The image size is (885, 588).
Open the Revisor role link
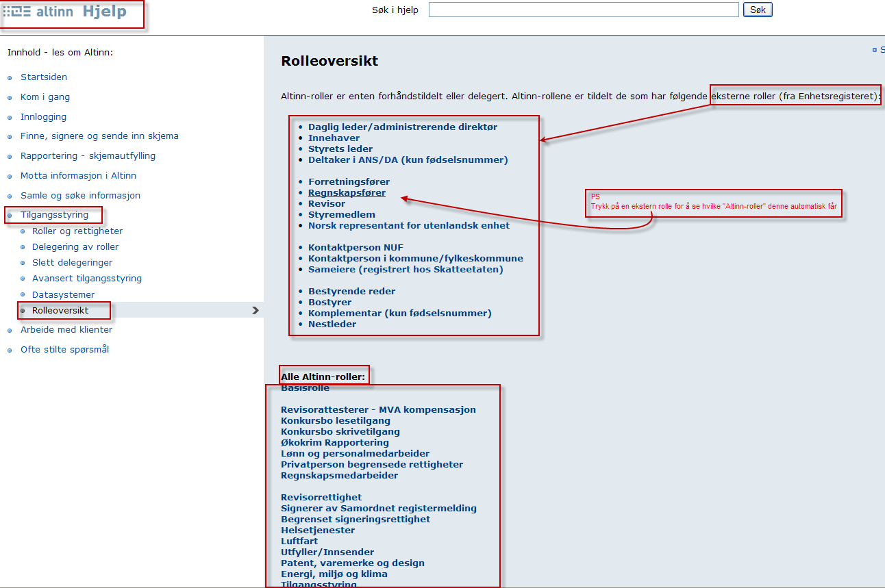click(x=327, y=204)
